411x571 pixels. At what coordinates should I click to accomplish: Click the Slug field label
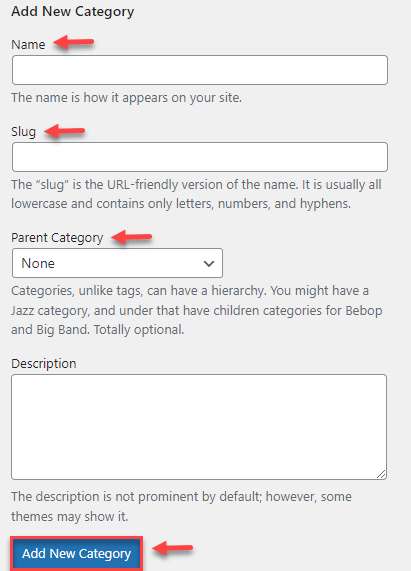coord(23,131)
